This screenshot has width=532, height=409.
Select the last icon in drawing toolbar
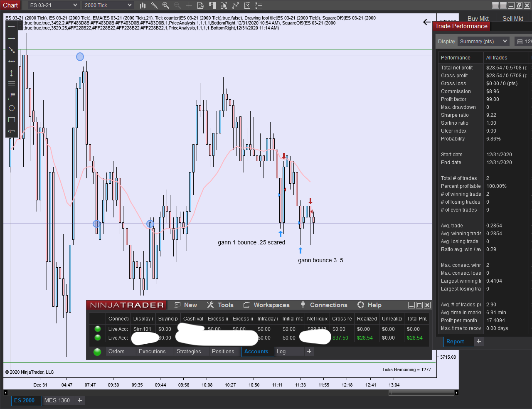point(12,131)
